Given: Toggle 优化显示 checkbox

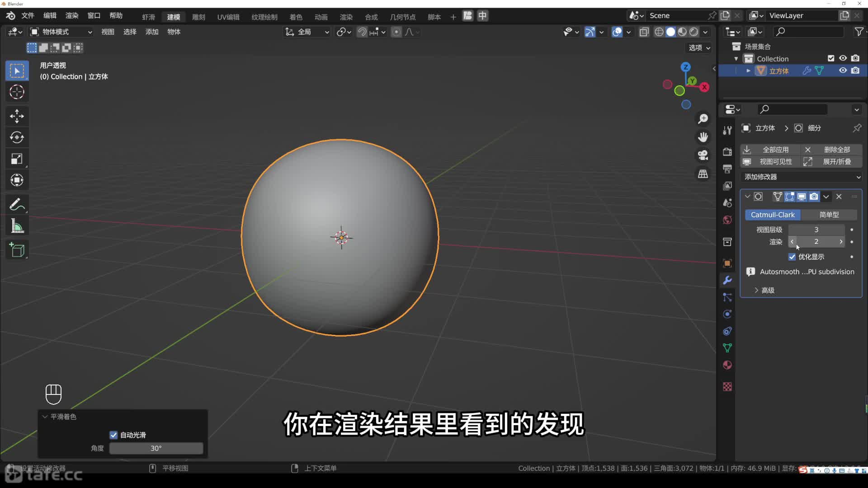Looking at the screenshot, I should pos(792,257).
